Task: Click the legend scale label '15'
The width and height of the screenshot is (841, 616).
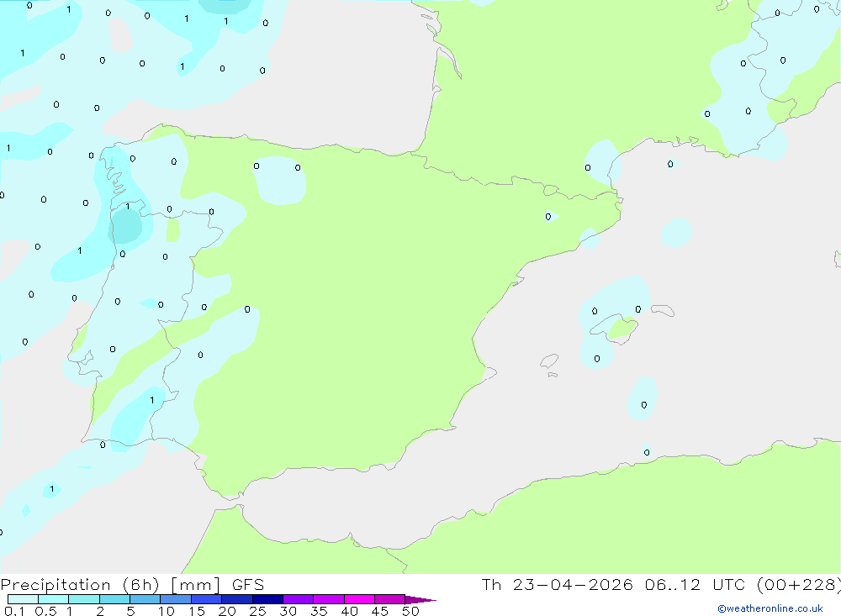Action: [x=197, y=611]
